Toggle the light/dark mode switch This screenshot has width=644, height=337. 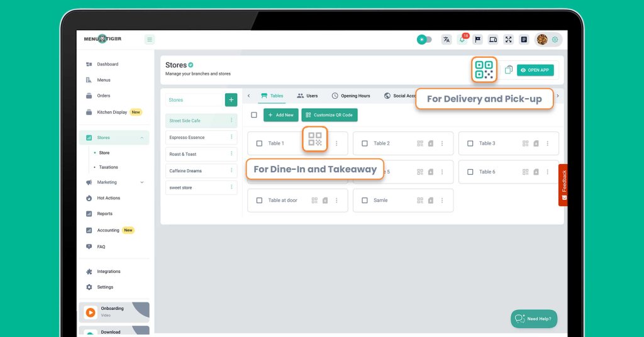(425, 40)
